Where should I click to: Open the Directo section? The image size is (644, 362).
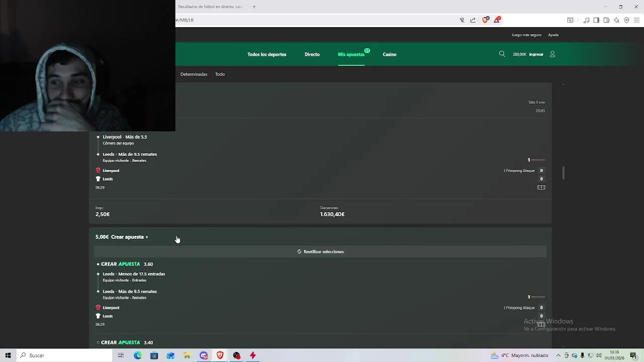point(312,54)
